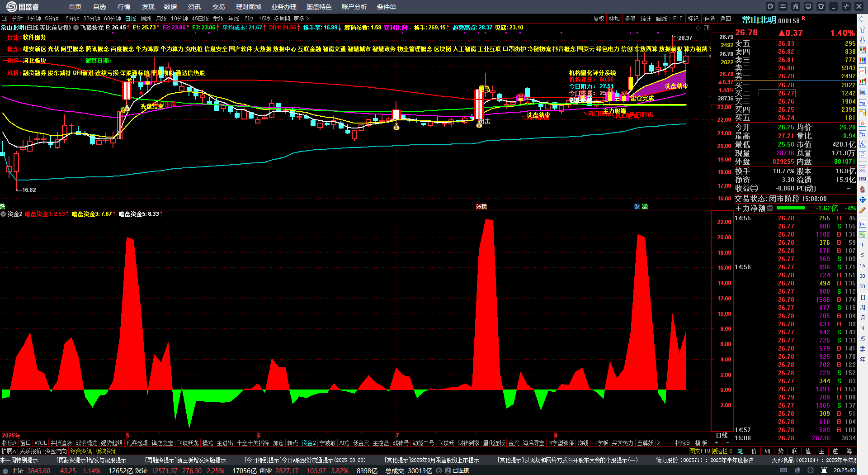This screenshot has width=868, height=475.
Task: Select the pencil drawing tool icon
Action: pos(863,210)
